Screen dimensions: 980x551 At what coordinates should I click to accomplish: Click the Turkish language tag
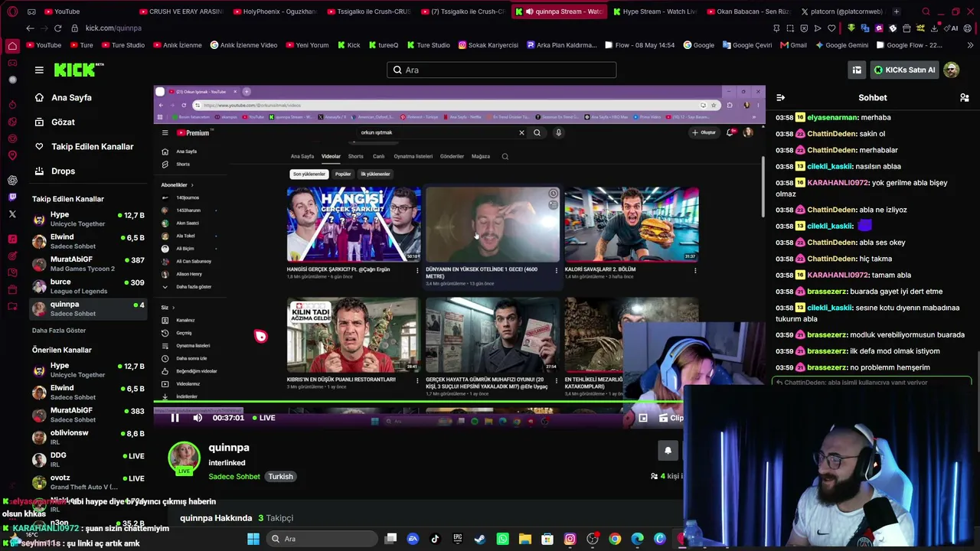pyautogui.click(x=280, y=477)
